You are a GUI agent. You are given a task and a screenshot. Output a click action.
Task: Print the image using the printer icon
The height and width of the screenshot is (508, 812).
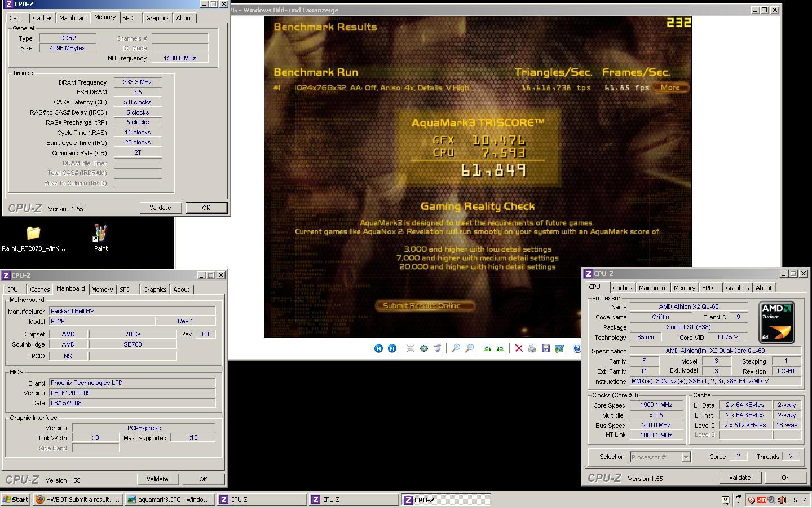[532, 348]
